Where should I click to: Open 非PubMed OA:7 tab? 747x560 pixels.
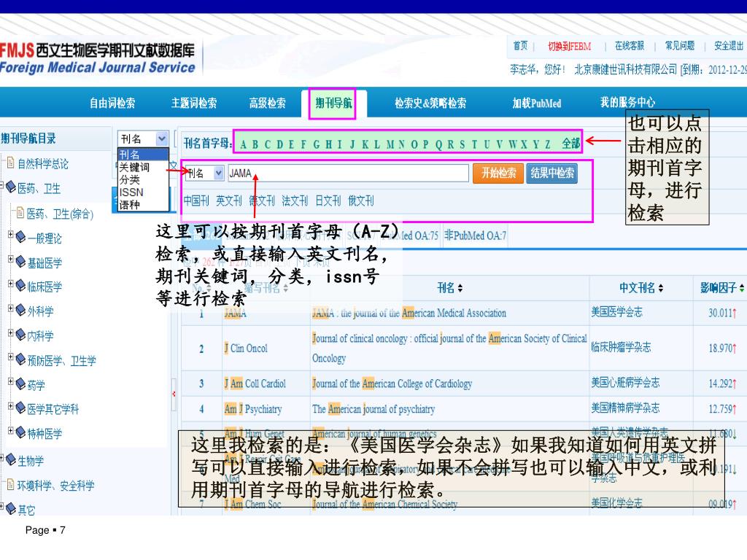(x=475, y=236)
